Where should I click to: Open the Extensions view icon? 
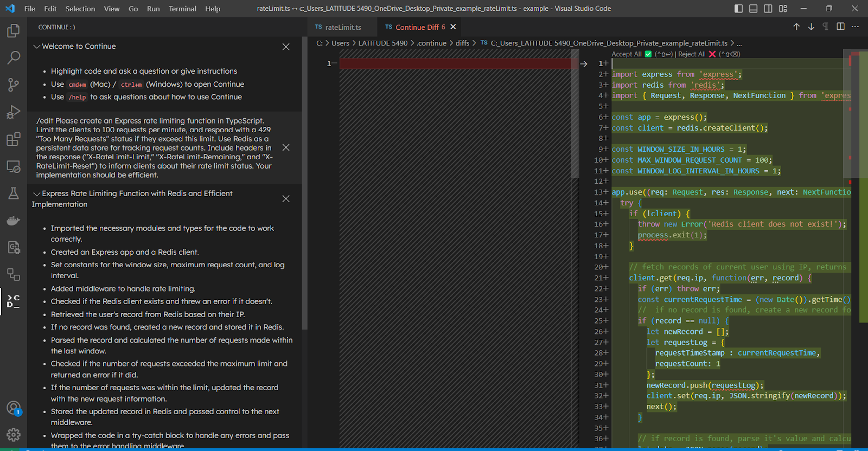click(14, 139)
